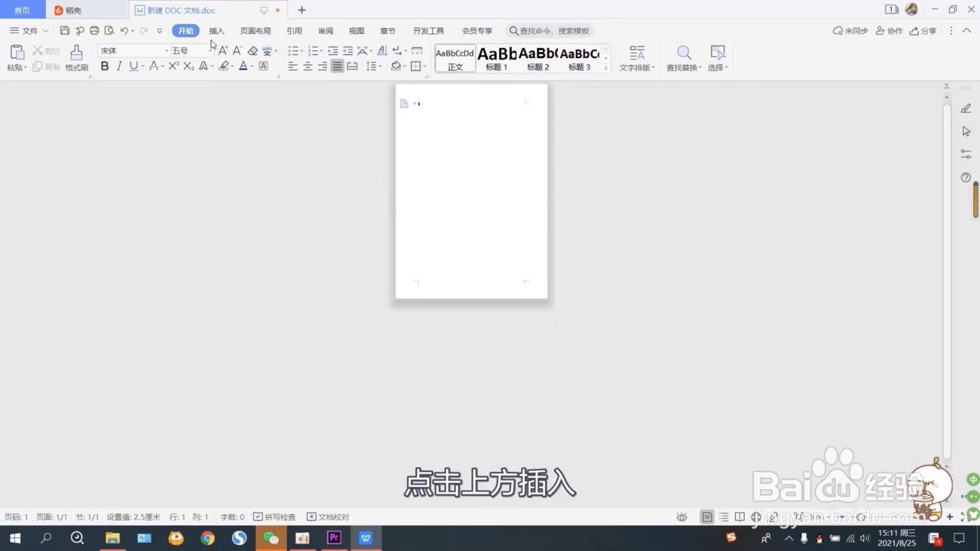Open the borders dropdown

424,66
